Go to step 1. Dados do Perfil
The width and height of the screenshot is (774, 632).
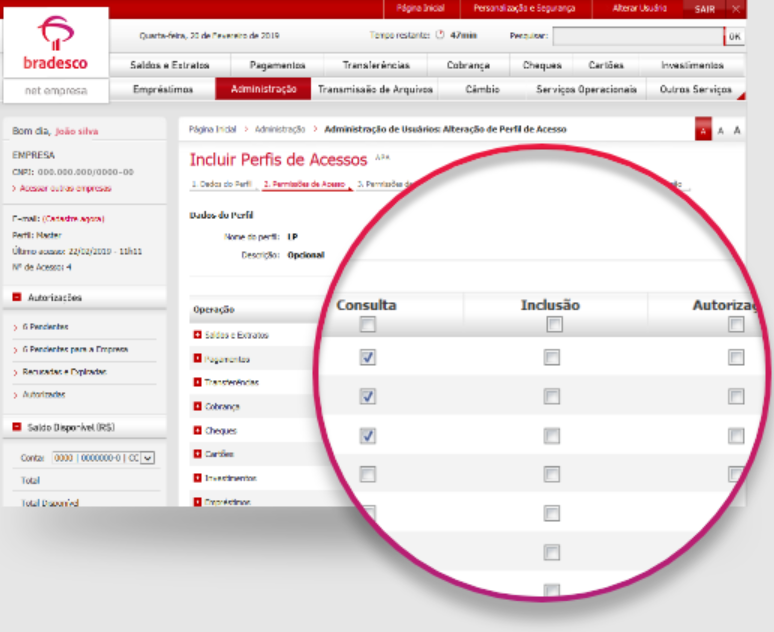point(222,184)
